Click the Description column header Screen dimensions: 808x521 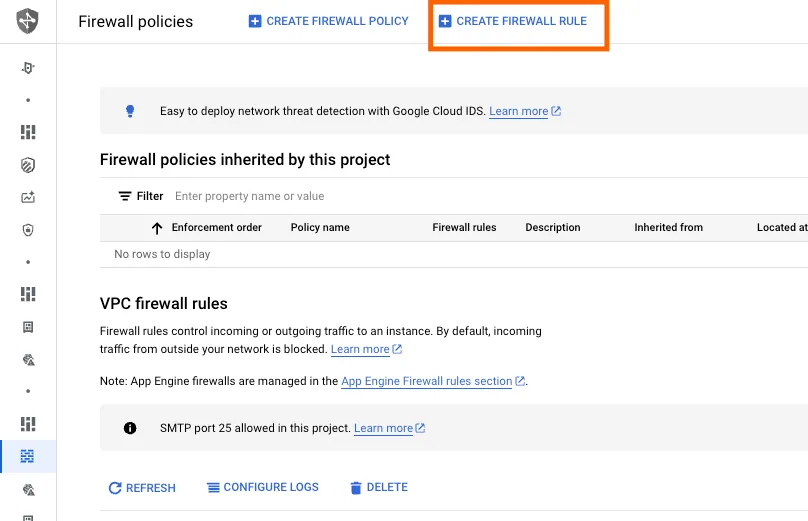552,227
